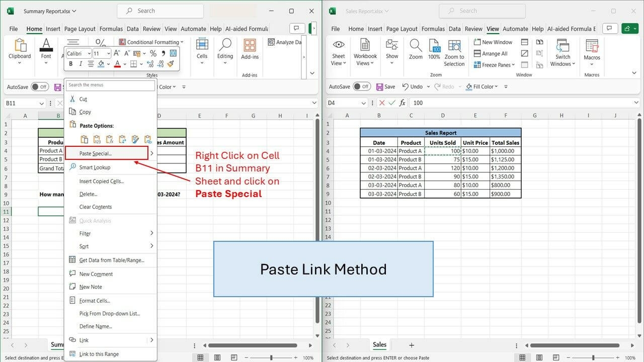Viewport: 644px width, 362px height.
Task: Open the Name Box dropdown showing D4
Action: [x=364, y=103]
